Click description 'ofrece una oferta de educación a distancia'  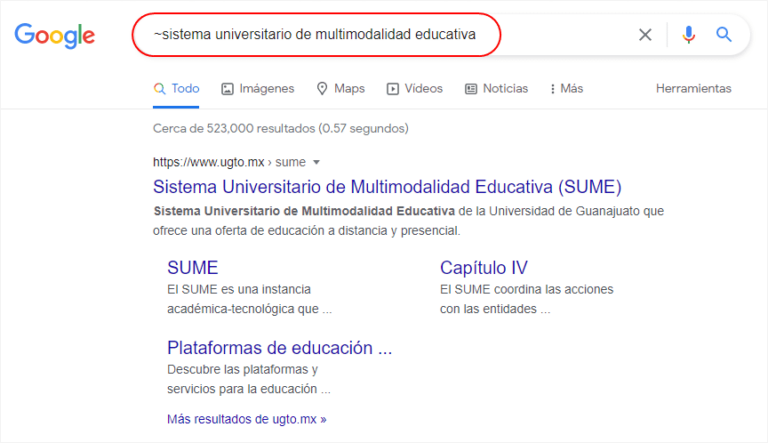(x=270, y=231)
